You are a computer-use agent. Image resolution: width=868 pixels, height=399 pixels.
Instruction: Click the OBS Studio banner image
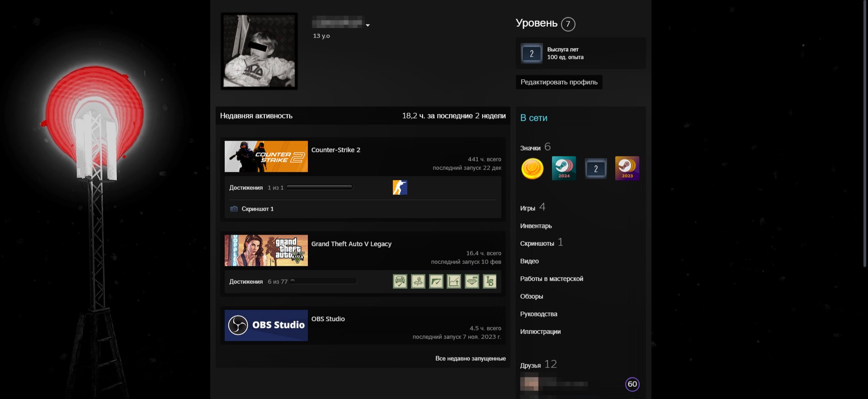266,325
